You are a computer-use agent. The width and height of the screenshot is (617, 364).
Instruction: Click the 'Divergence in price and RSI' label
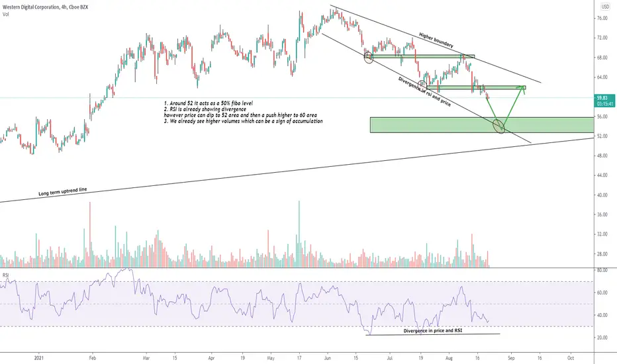433,331
